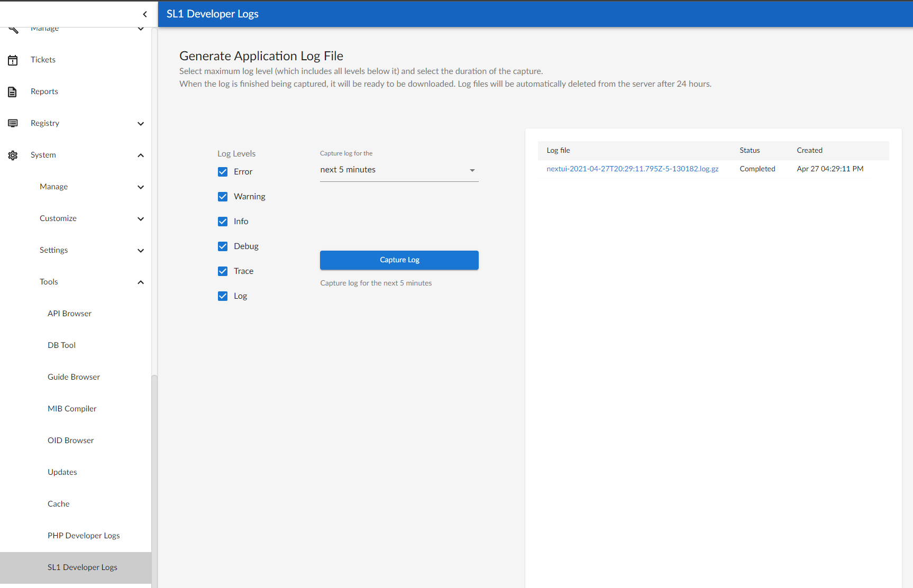Screen dimensions: 913x588
Task: Expand the Customize submenu chevron
Action: 141,219
